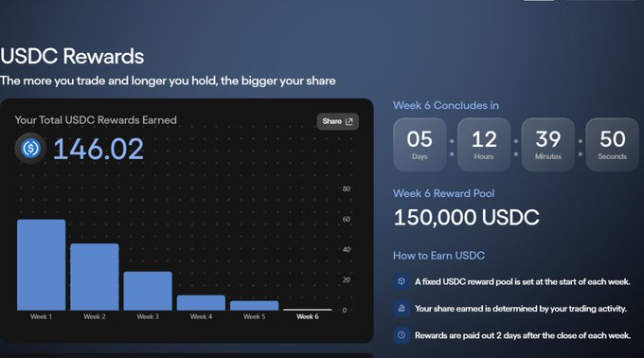Click the 'Week 6 Reward Pool' label

click(443, 193)
